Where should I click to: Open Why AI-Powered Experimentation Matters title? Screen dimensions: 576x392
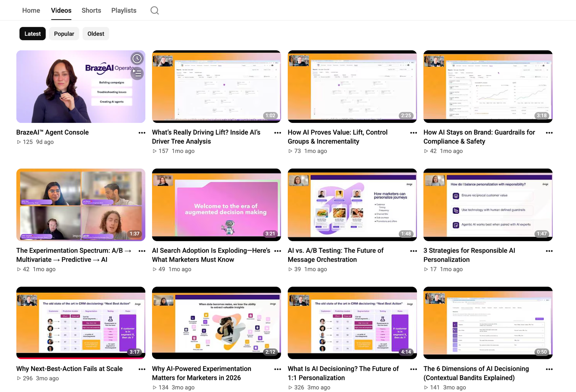click(x=202, y=373)
